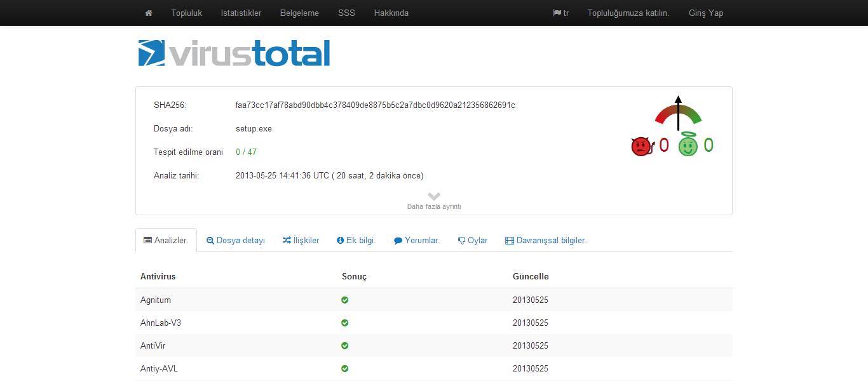Vote harmless with the green angel face
This screenshot has width=868, height=381.
(x=688, y=145)
